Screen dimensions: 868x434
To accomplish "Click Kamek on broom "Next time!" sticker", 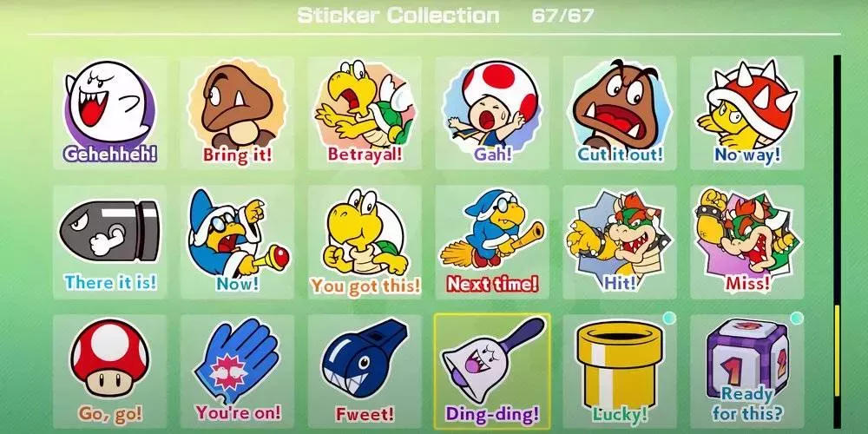I will (492, 242).
